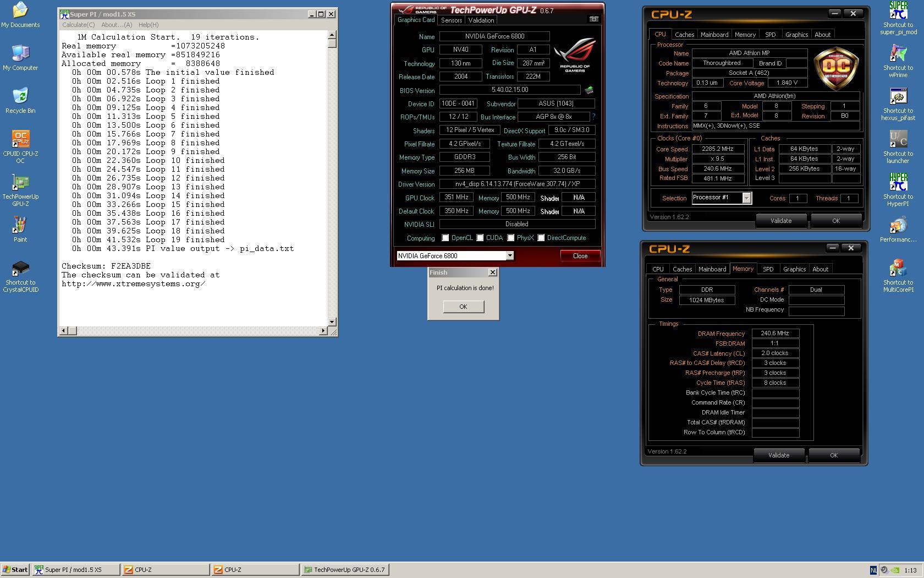Open Performance desktop shortcut icon
Viewport: 924px width, 578px height.
point(898,230)
